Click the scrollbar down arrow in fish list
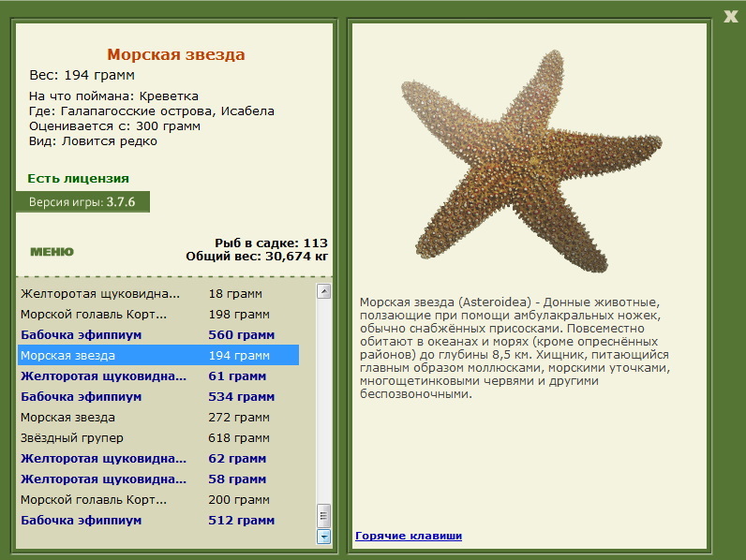Screen dimensions: 746x560 click(x=323, y=537)
